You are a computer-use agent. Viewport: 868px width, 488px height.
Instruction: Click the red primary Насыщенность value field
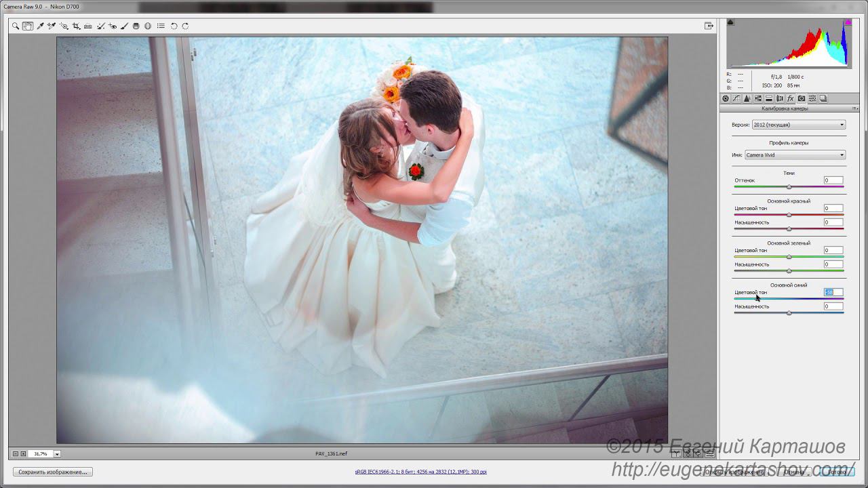(x=833, y=222)
